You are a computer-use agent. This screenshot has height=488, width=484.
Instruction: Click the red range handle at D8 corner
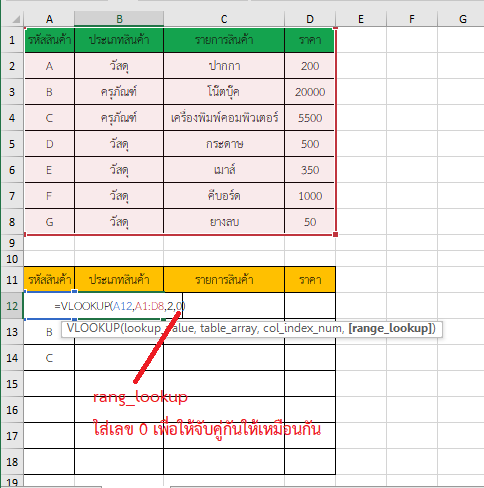click(335, 235)
